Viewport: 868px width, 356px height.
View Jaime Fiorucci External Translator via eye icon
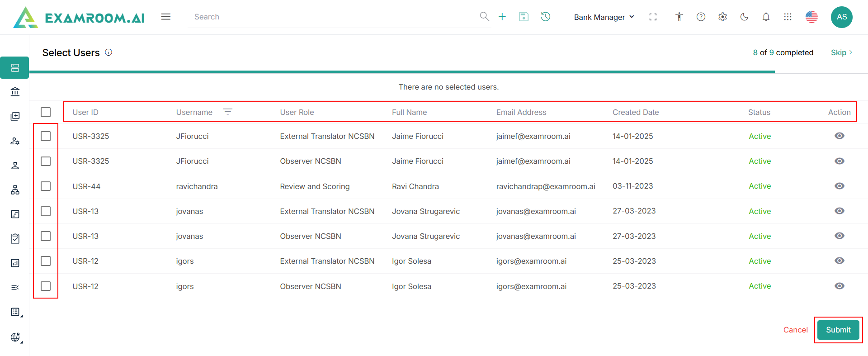pyautogui.click(x=840, y=136)
